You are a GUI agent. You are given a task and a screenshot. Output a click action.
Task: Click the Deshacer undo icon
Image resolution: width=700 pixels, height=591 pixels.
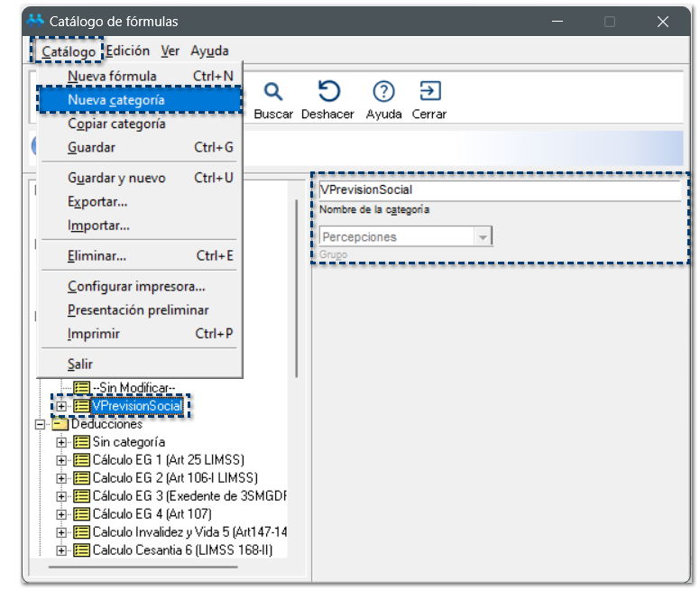coord(328,92)
